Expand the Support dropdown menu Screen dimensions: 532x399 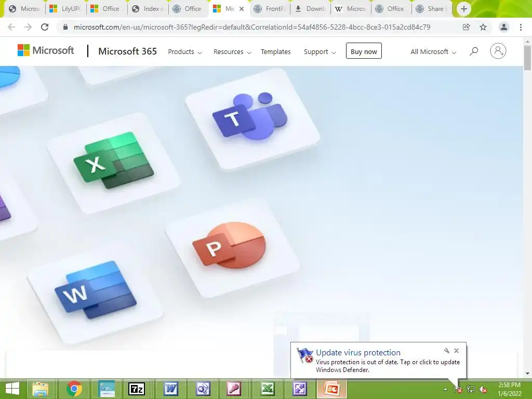click(x=320, y=52)
